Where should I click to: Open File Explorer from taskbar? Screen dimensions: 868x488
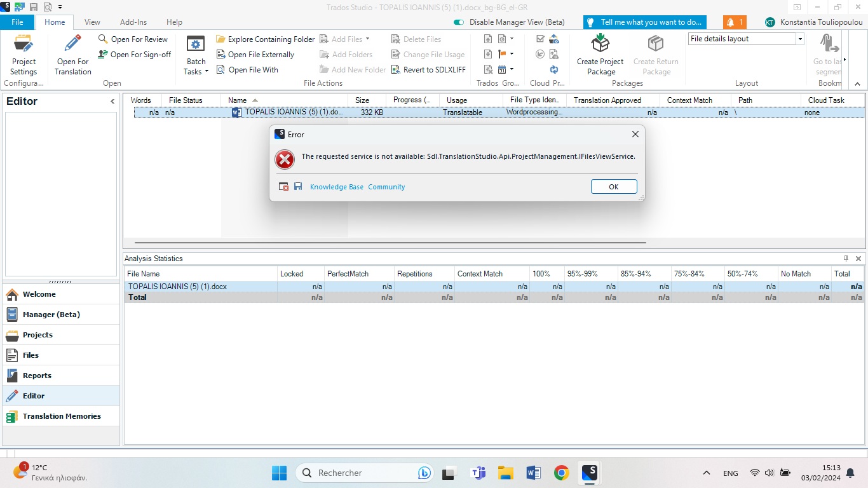505,473
